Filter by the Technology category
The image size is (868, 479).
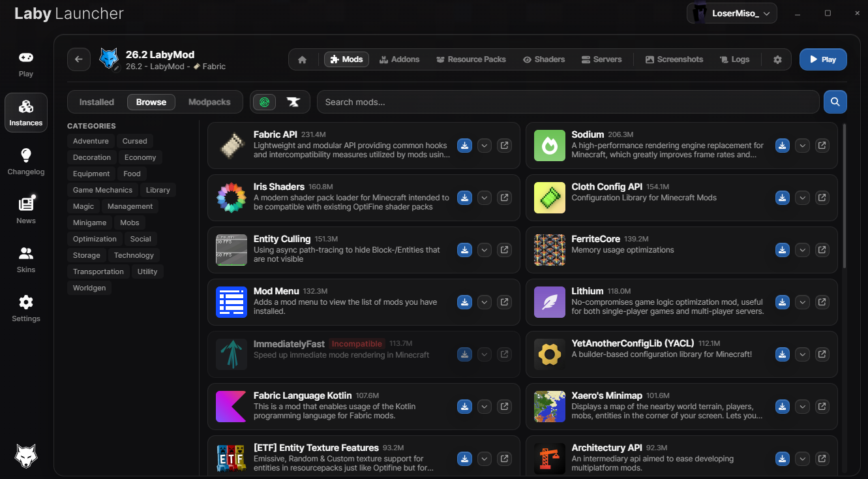point(134,255)
